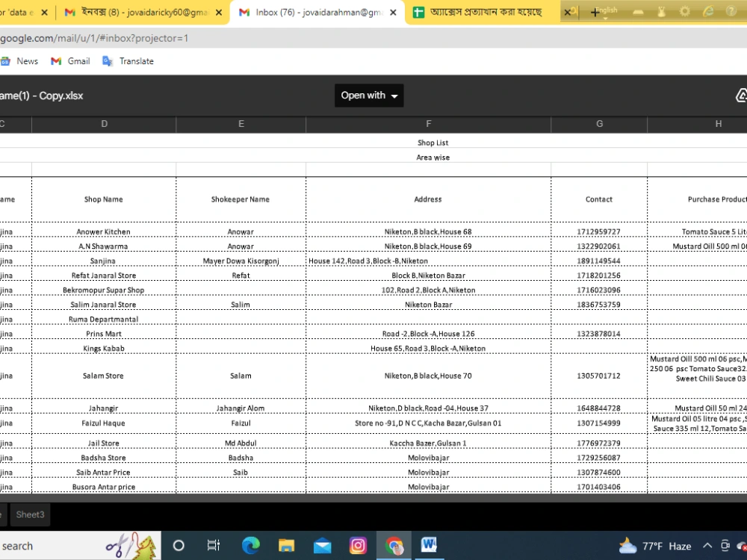Click the 'Contact' header cell
This screenshot has height=560, width=747.
click(x=599, y=199)
